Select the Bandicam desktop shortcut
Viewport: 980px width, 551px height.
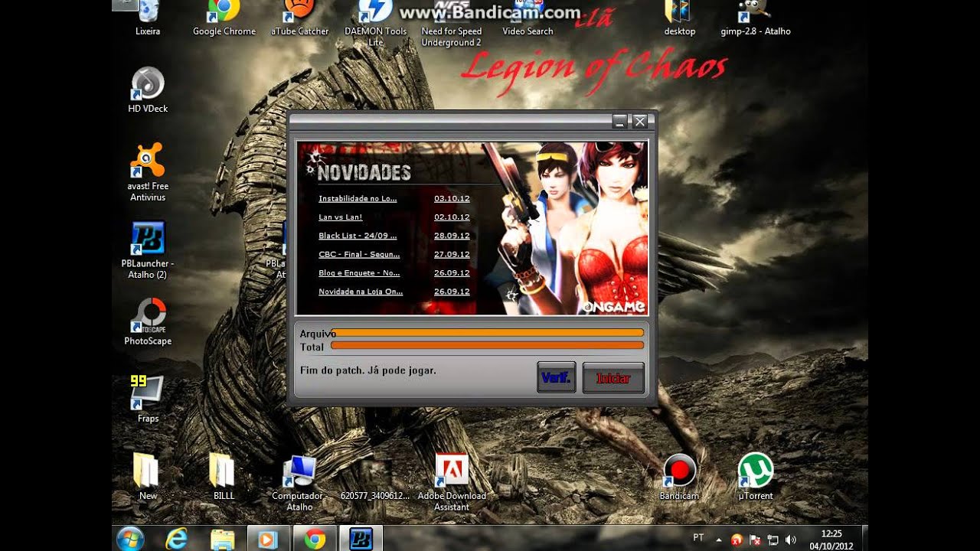[x=679, y=476]
